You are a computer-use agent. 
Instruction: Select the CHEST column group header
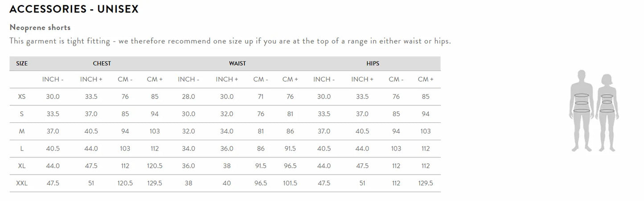click(102, 63)
